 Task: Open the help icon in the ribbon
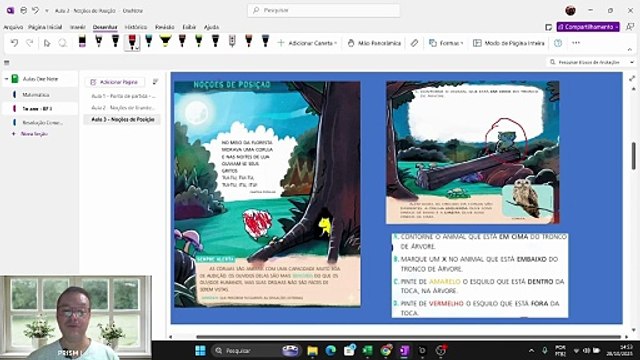click(558, 43)
